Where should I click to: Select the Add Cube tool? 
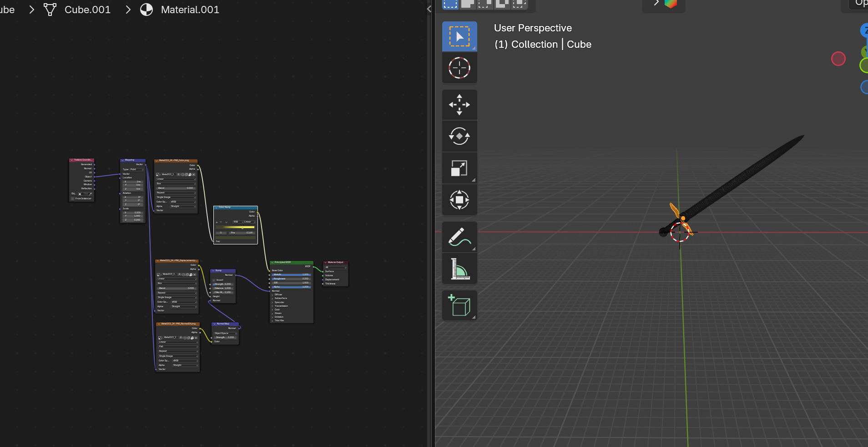[459, 305]
